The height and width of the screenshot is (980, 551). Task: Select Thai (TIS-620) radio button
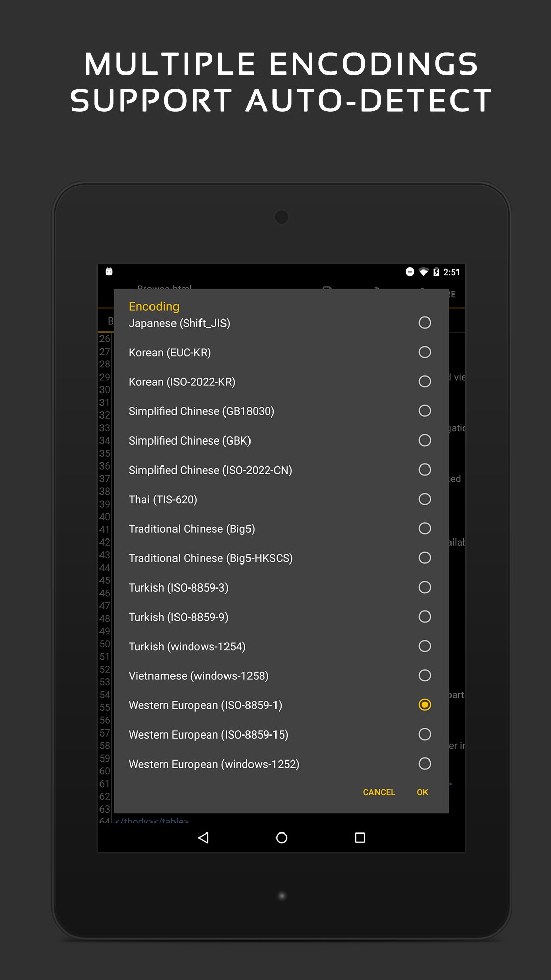coord(424,499)
